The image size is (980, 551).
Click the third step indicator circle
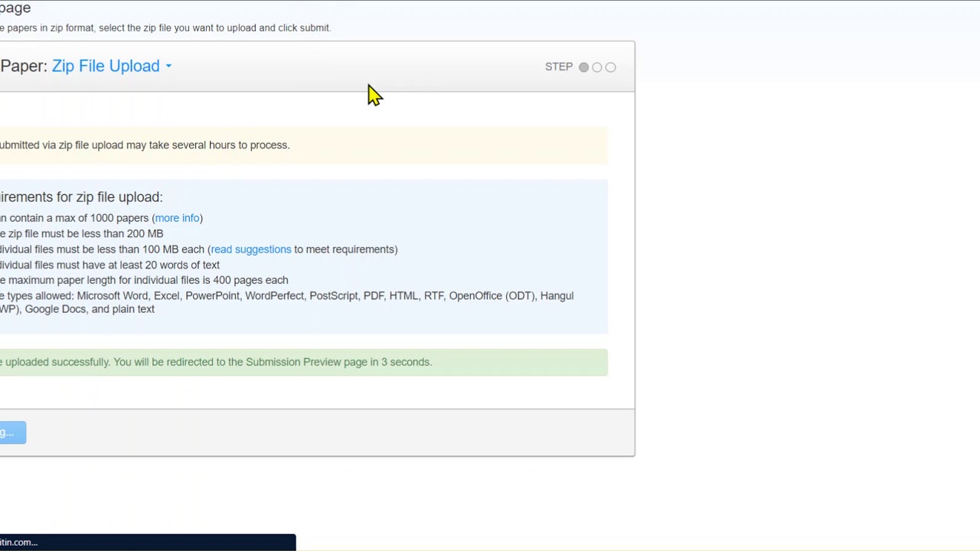tap(610, 67)
